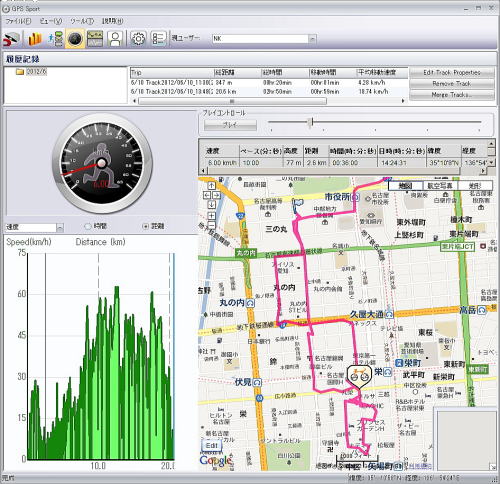Open the 速度 graph type dropdown
Image resolution: width=500 pixels, height=484 pixels.
click(60, 228)
